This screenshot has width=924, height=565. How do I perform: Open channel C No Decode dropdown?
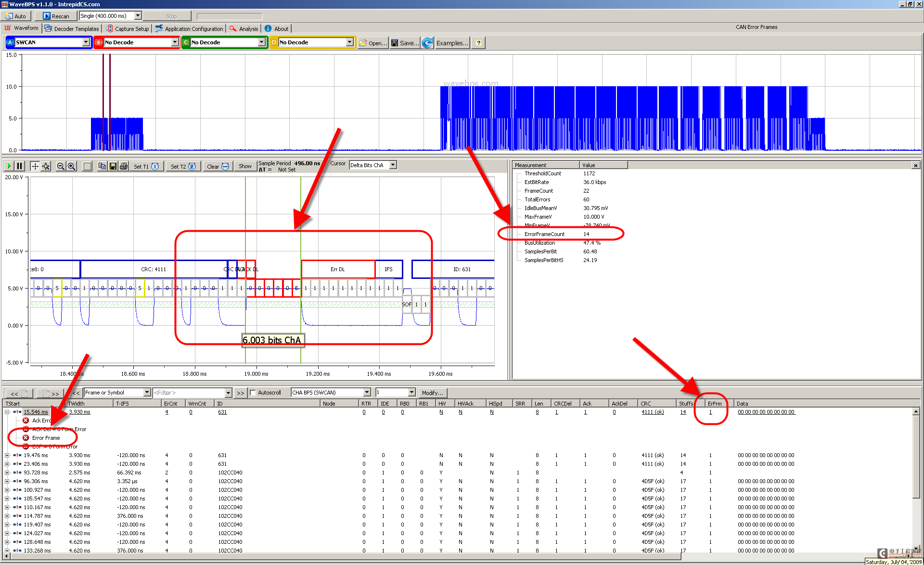pyautogui.click(x=261, y=42)
